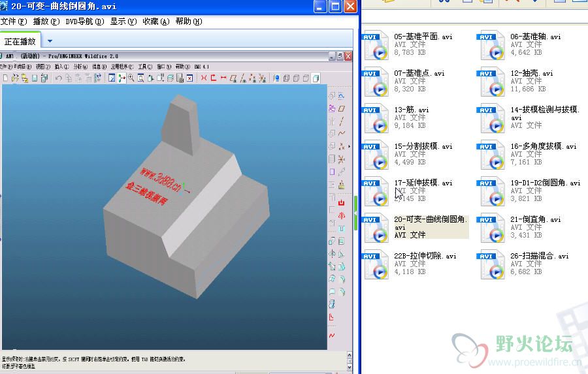Open DVD导航(D) menu in media player
588x374 pixels.
tap(85, 22)
